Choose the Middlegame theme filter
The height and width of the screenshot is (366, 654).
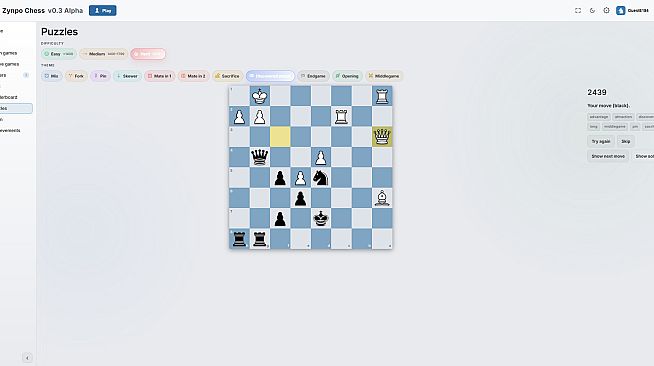coord(384,76)
